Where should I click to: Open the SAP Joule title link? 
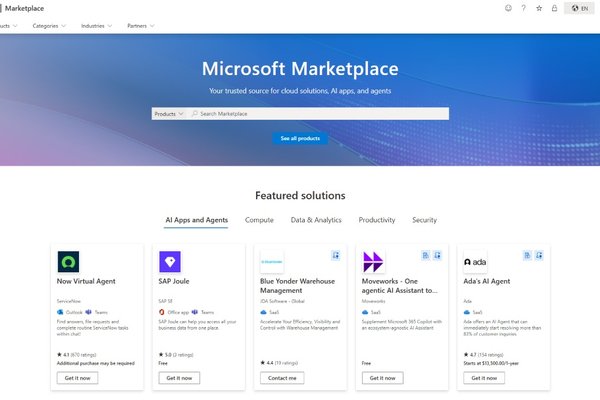(174, 281)
